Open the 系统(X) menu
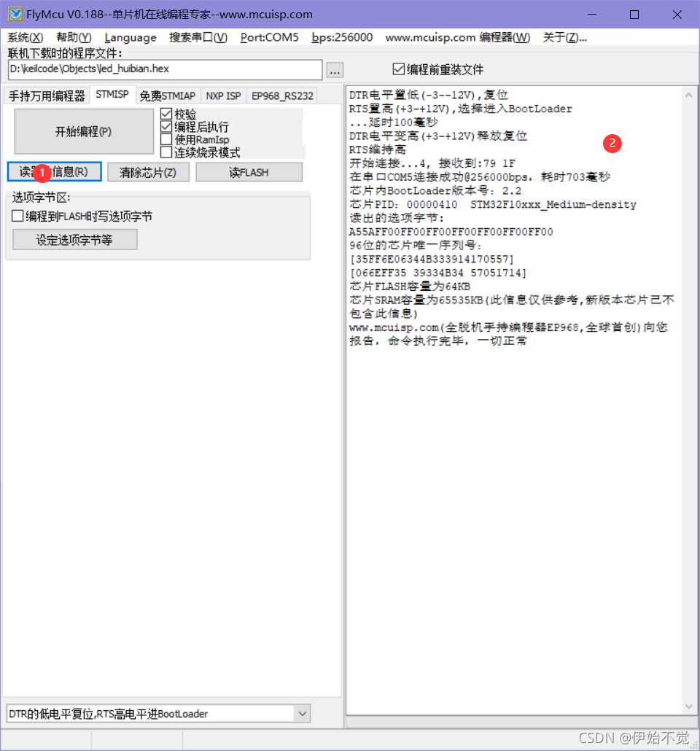The height and width of the screenshot is (751, 700). point(25,37)
